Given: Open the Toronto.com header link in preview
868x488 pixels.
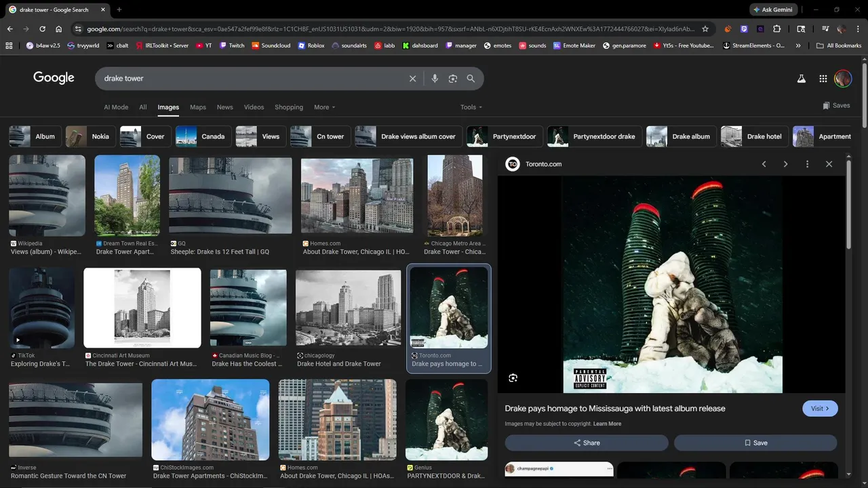Looking at the screenshot, I should click(534, 164).
